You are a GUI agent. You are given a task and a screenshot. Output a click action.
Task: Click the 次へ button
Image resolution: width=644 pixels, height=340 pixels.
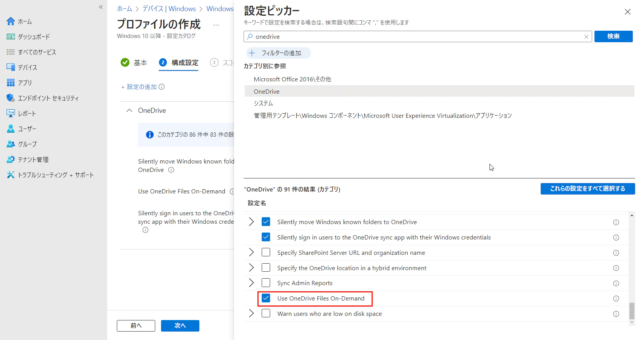(x=180, y=326)
